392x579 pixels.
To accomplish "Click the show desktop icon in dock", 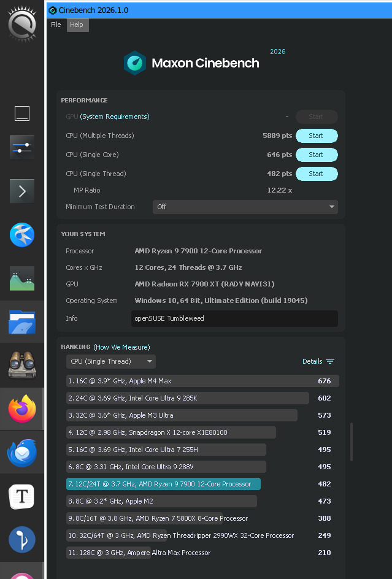I will click(22, 113).
